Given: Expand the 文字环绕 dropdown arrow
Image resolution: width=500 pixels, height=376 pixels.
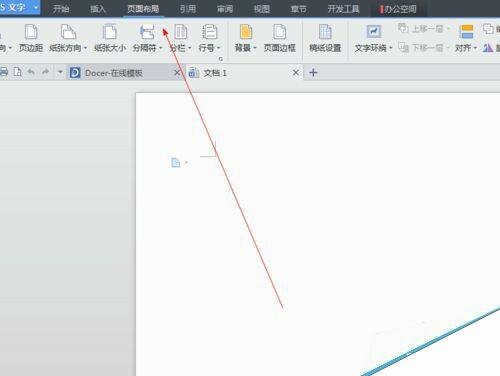Looking at the screenshot, I should click(390, 48).
